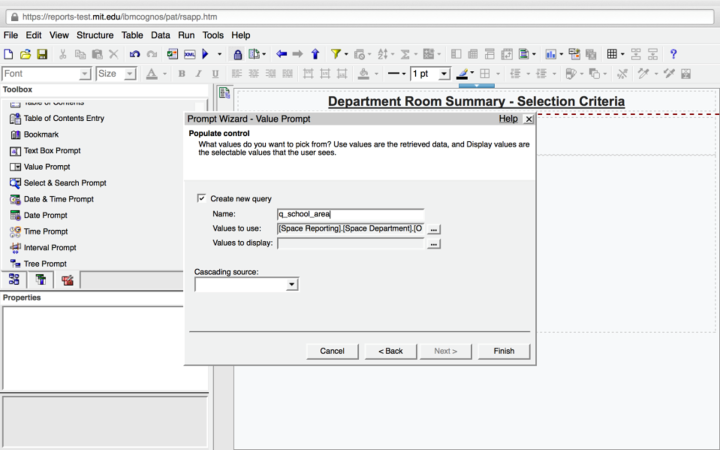Click the < Back button

(x=390, y=351)
